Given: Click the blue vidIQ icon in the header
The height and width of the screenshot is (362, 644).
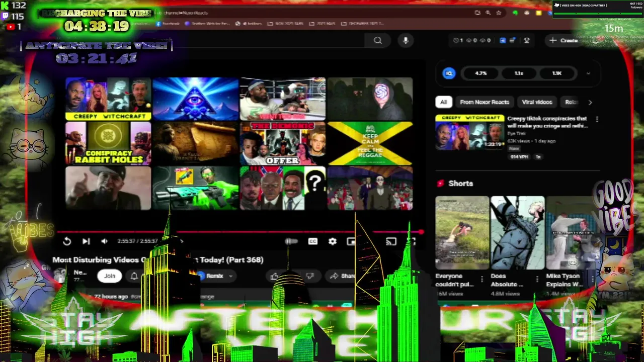Looking at the screenshot, I should [502, 40].
